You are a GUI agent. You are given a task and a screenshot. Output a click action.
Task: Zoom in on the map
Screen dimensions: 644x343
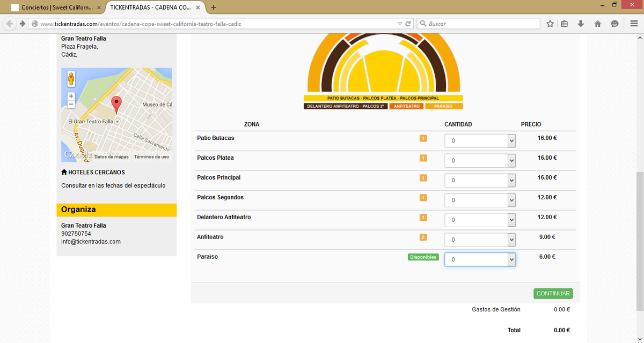71,96
